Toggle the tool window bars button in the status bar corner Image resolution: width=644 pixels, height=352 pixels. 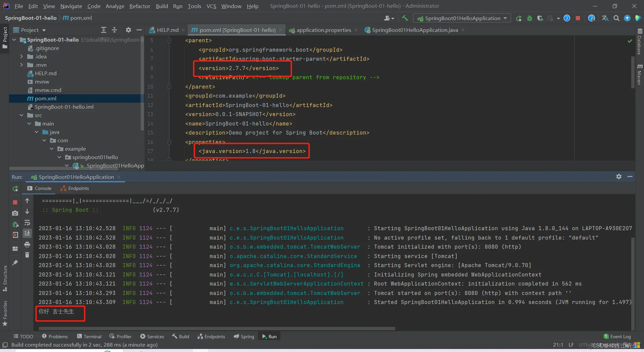pos(5,345)
